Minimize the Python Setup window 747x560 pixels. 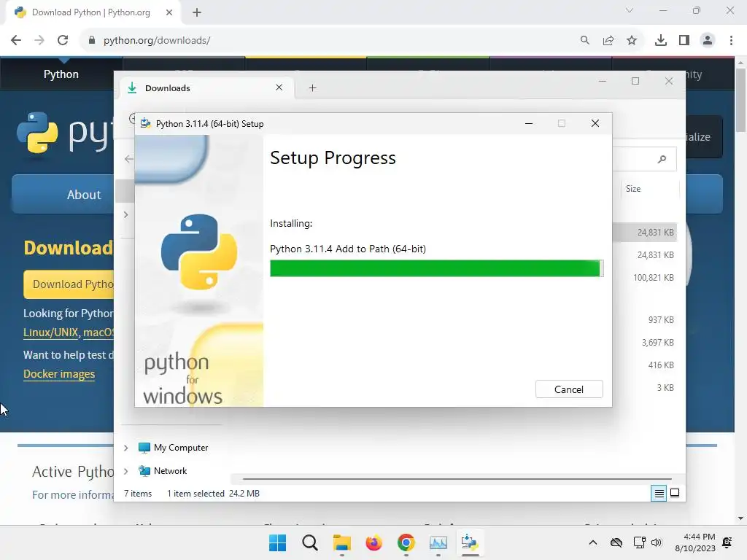(x=528, y=123)
